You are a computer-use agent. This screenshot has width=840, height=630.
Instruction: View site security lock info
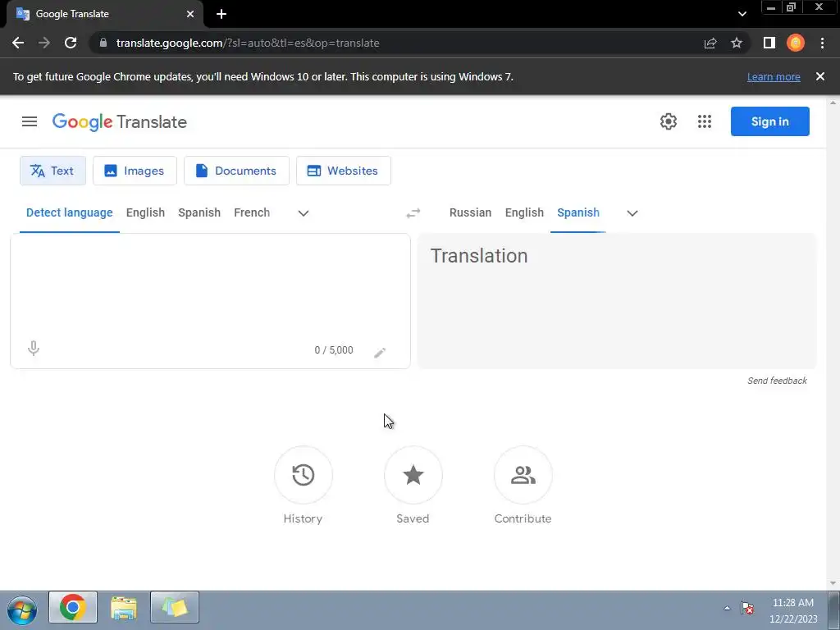tap(103, 43)
